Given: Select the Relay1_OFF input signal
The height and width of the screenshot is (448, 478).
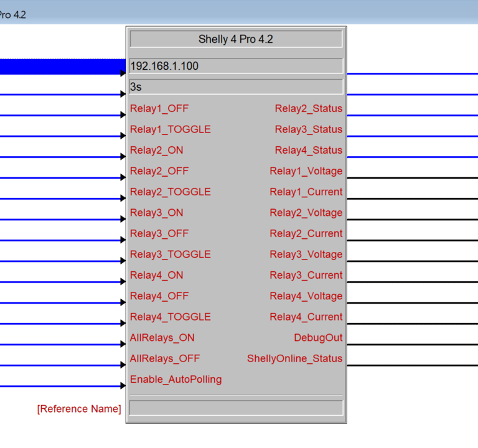Looking at the screenshot, I should (x=159, y=108).
